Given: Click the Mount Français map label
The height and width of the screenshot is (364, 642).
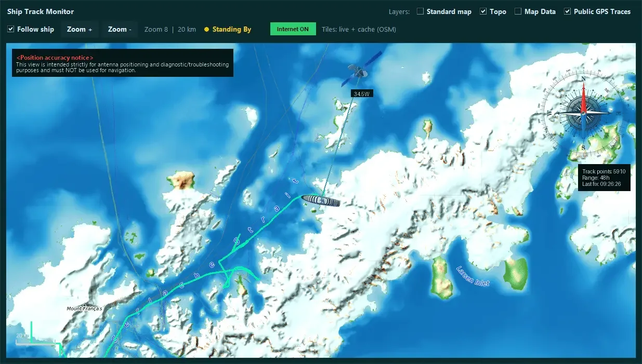Looking at the screenshot, I should (x=85, y=308).
